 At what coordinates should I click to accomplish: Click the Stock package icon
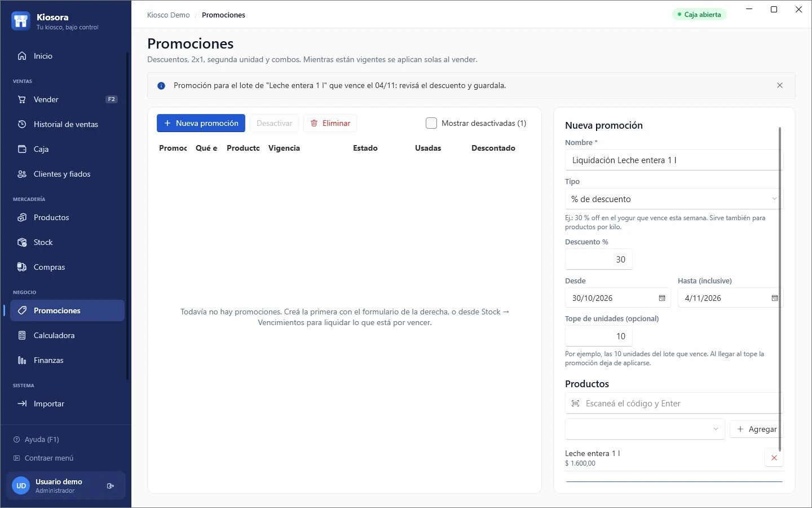[x=22, y=242]
